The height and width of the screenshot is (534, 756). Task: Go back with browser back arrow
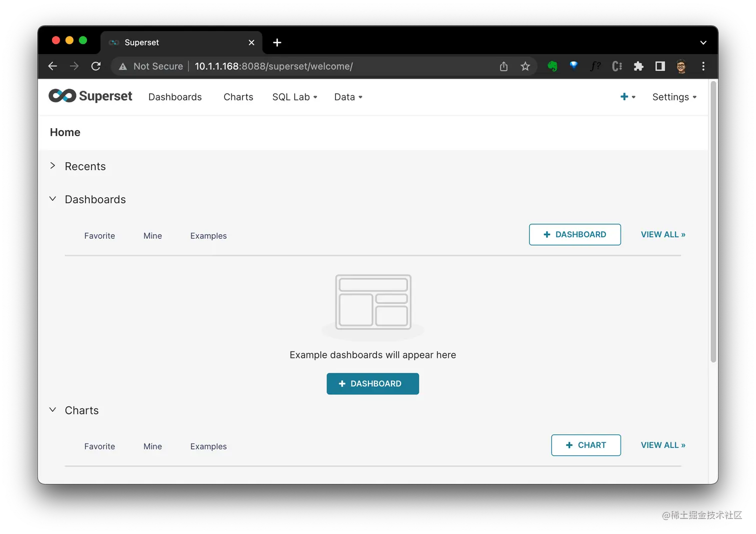(52, 66)
